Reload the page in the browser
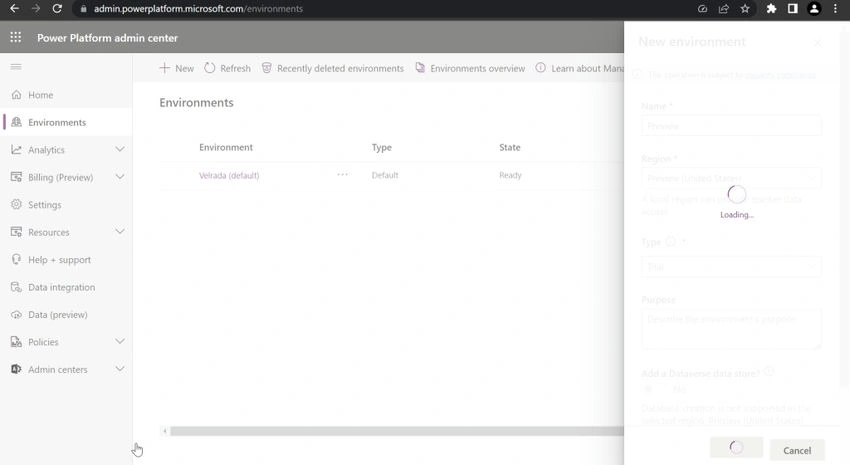 click(57, 9)
